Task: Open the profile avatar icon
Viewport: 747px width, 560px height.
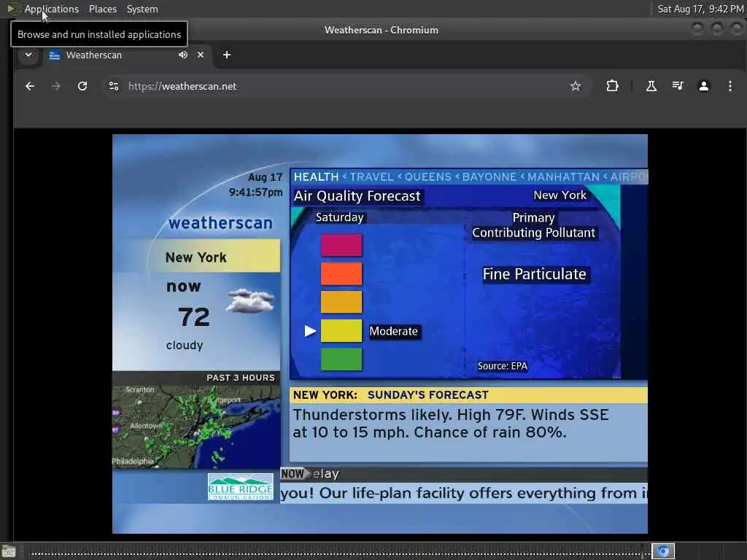Action: (704, 86)
